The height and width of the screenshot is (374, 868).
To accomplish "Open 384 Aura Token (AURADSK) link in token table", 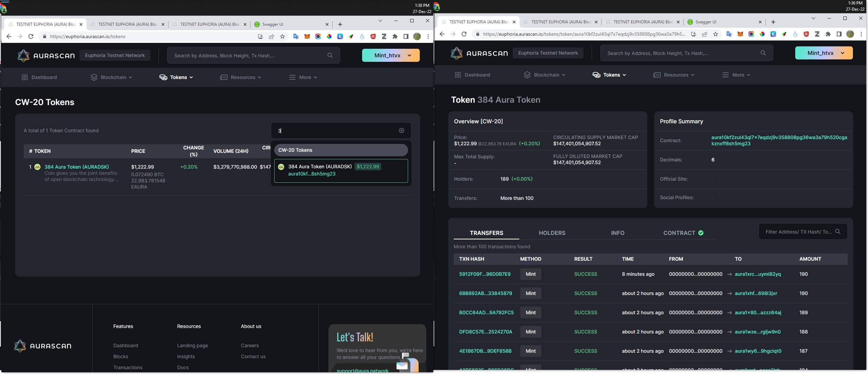I will coord(77,167).
